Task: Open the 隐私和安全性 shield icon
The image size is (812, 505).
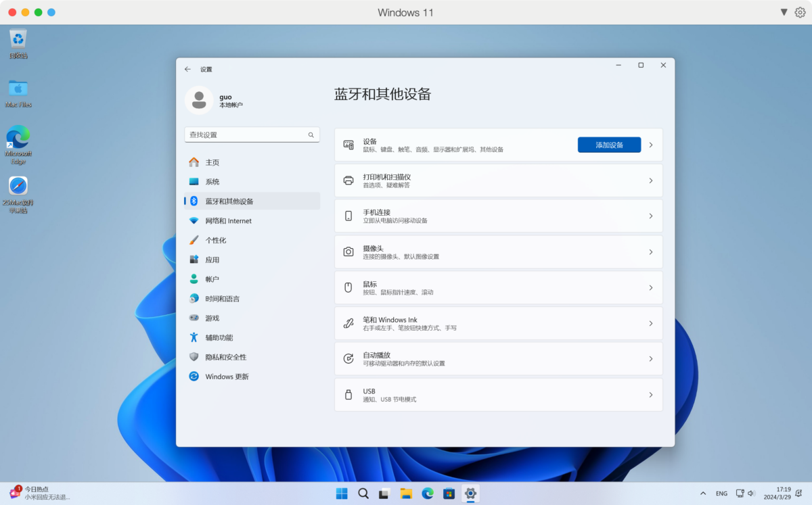Action: 194,357
